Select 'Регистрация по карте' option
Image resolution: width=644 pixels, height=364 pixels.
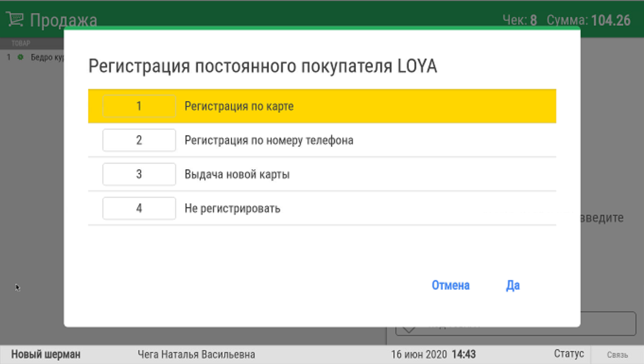pos(322,106)
